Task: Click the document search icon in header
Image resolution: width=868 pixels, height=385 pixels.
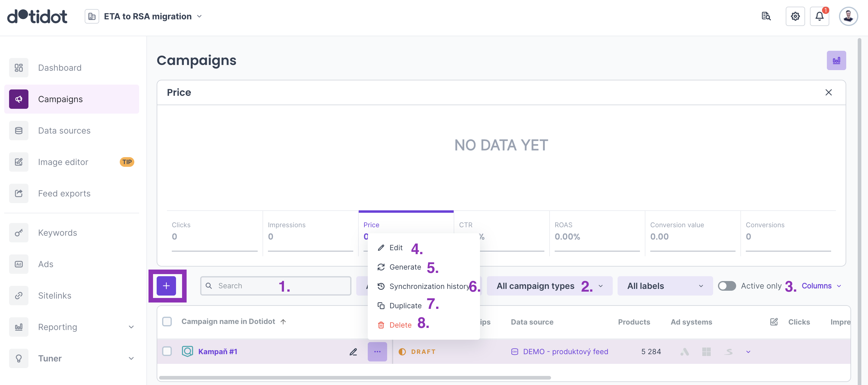Action: (x=766, y=16)
